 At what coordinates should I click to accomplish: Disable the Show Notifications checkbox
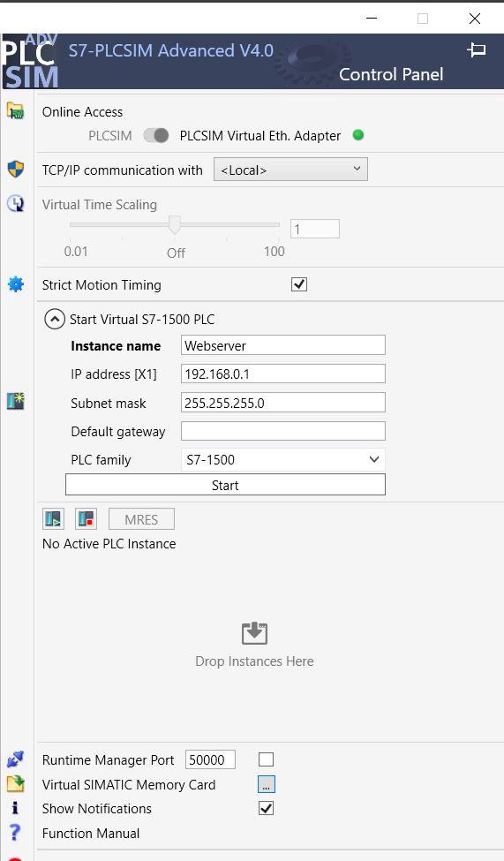(266, 808)
